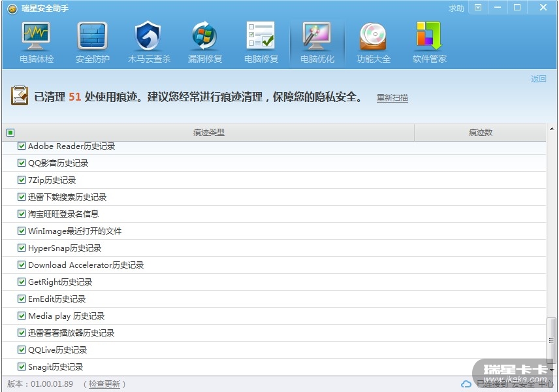Open 功能大全 disc icon
The height and width of the screenshot is (392, 559).
[373, 36]
